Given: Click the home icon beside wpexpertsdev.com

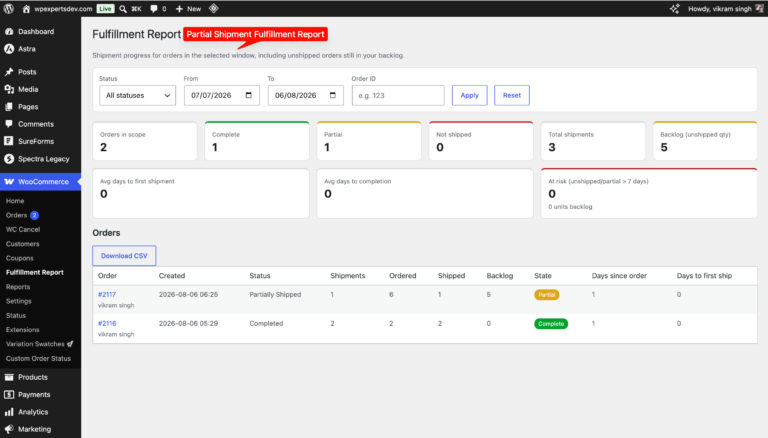Looking at the screenshot, I should click(x=26, y=9).
